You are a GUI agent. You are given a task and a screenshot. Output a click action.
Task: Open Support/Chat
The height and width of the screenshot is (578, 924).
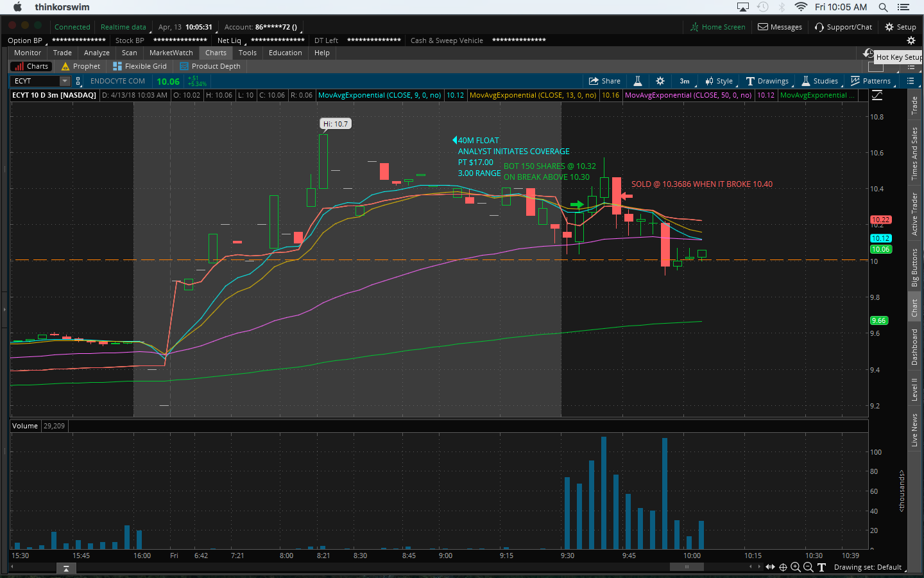(x=843, y=27)
